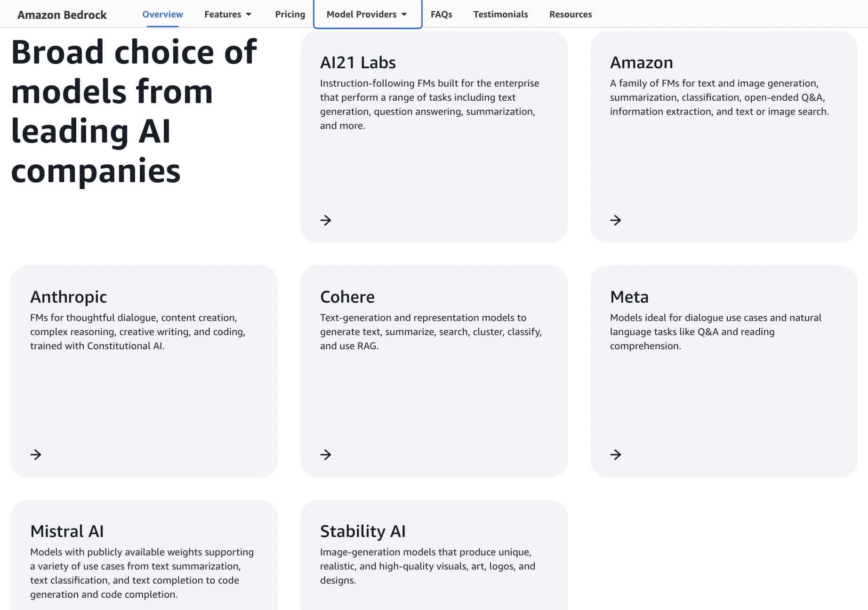
Task: Open the Testimonials section
Action: [x=500, y=14]
